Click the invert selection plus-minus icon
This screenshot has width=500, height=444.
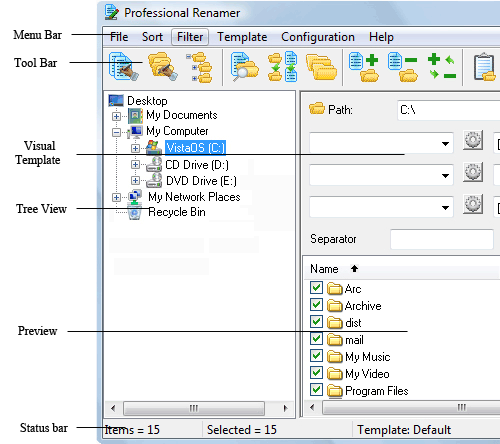442,66
